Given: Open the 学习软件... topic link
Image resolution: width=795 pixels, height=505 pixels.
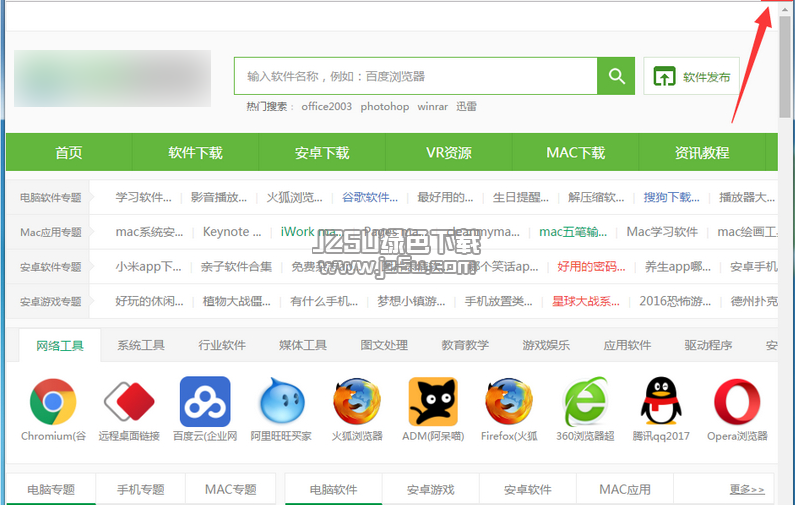Looking at the screenshot, I should 143,197.
